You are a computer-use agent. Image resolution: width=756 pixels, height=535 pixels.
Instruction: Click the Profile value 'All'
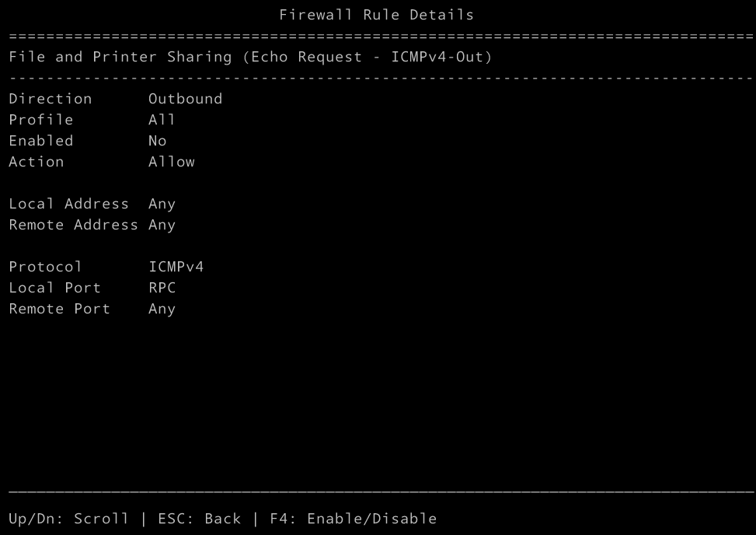pyautogui.click(x=162, y=120)
